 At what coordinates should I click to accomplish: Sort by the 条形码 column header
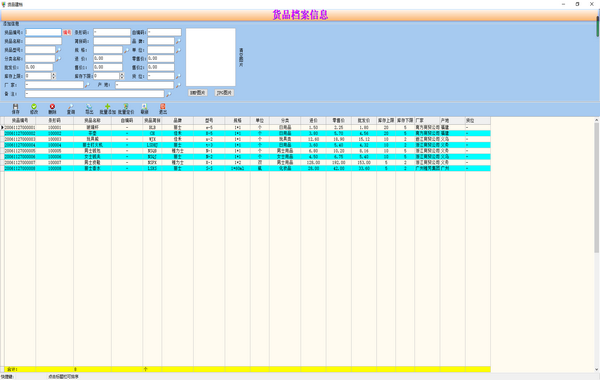click(x=54, y=121)
